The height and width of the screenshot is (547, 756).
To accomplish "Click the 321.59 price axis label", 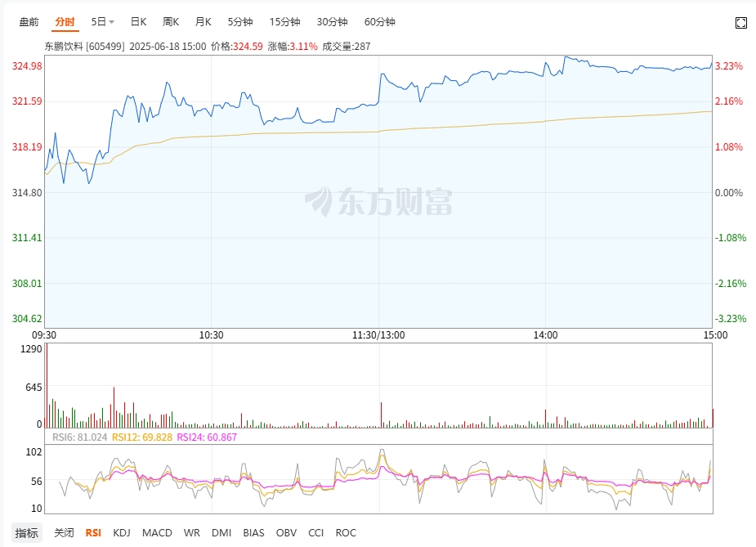I will pyautogui.click(x=27, y=101).
